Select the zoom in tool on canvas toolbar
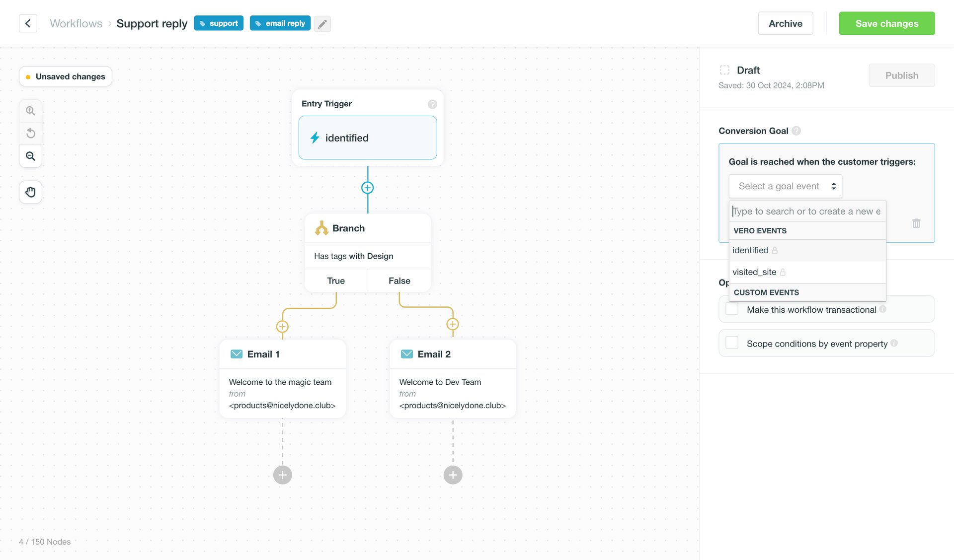 30,110
